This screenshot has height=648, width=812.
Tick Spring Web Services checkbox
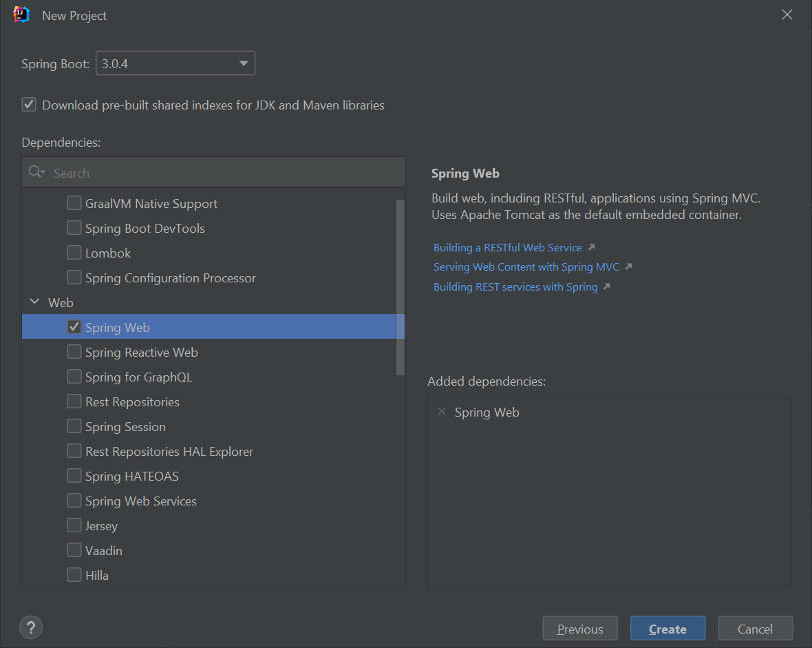pos(74,500)
